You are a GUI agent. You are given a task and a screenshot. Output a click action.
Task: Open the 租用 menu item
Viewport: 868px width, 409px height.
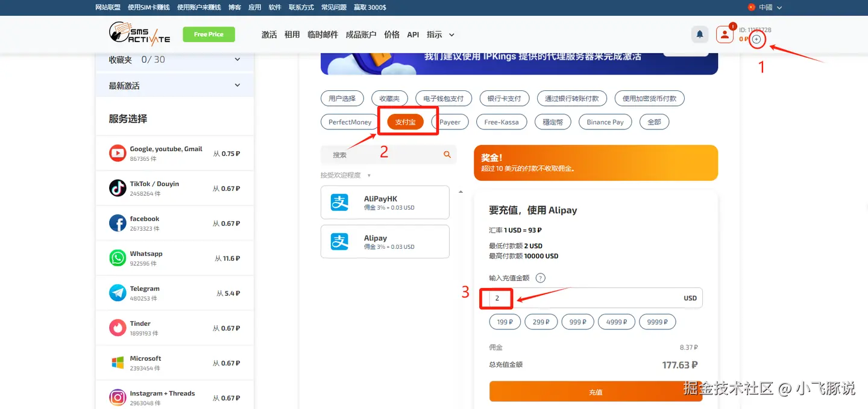[x=292, y=34]
